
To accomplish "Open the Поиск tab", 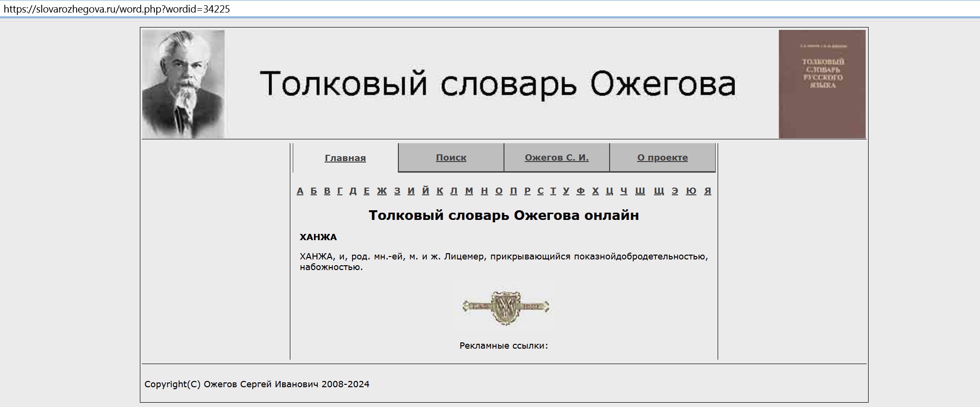I will (x=451, y=158).
